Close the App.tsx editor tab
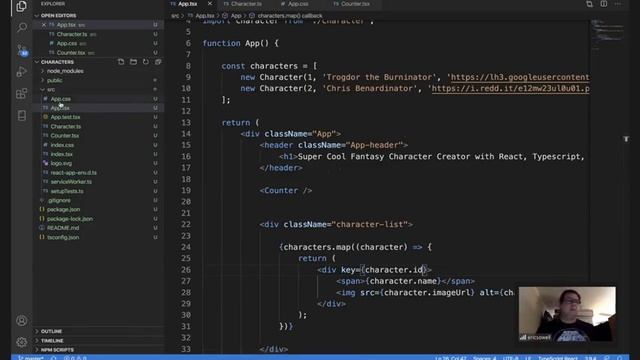640x360 pixels. [210, 4]
